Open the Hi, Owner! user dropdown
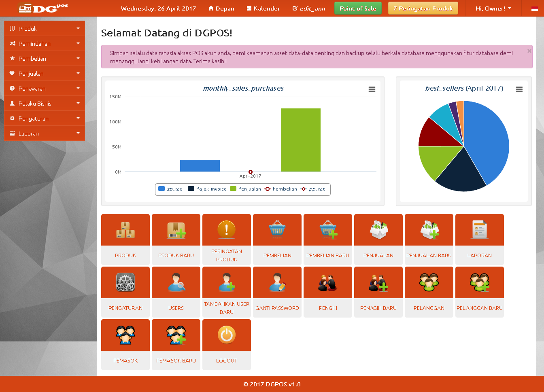Viewport: 544px width, 392px height. coord(493,8)
